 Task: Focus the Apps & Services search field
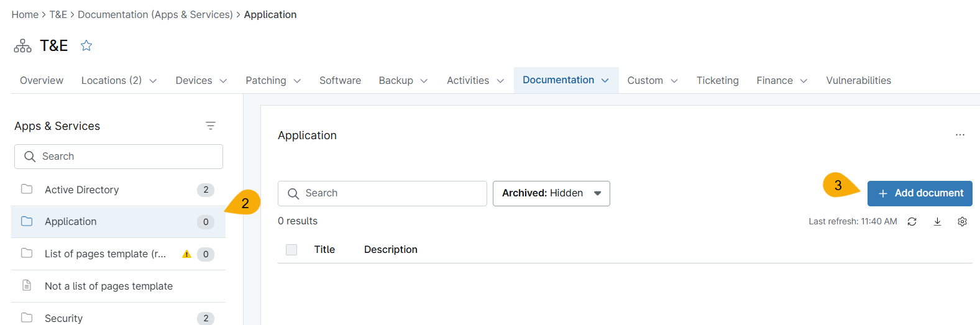124,157
